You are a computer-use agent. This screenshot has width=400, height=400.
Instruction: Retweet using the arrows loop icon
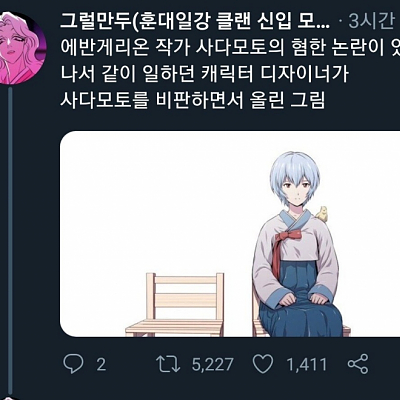click(169, 364)
